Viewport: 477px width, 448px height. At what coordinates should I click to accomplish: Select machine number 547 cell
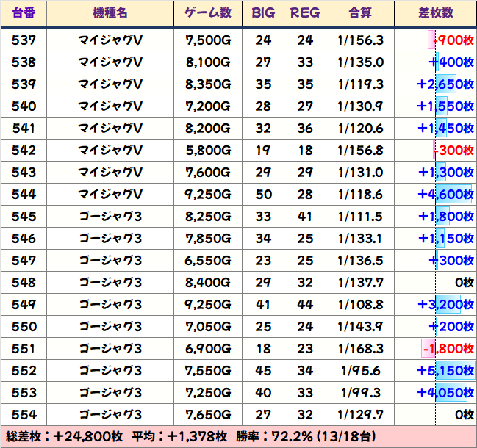click(x=24, y=261)
